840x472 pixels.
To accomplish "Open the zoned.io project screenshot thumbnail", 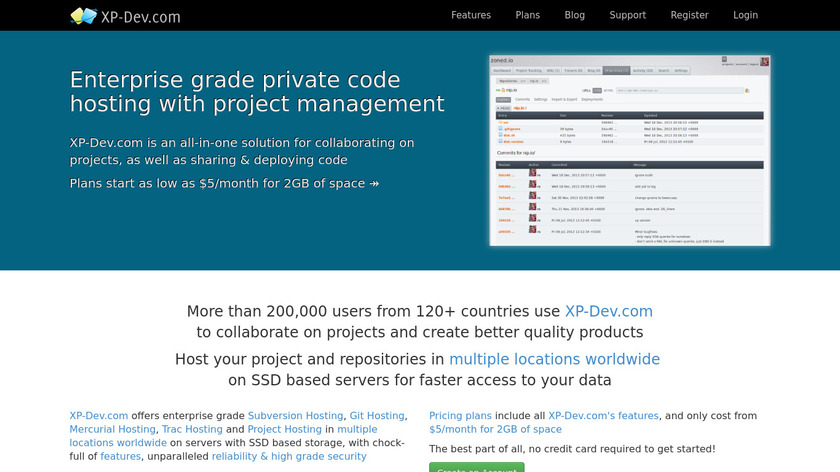I will coord(629,150).
